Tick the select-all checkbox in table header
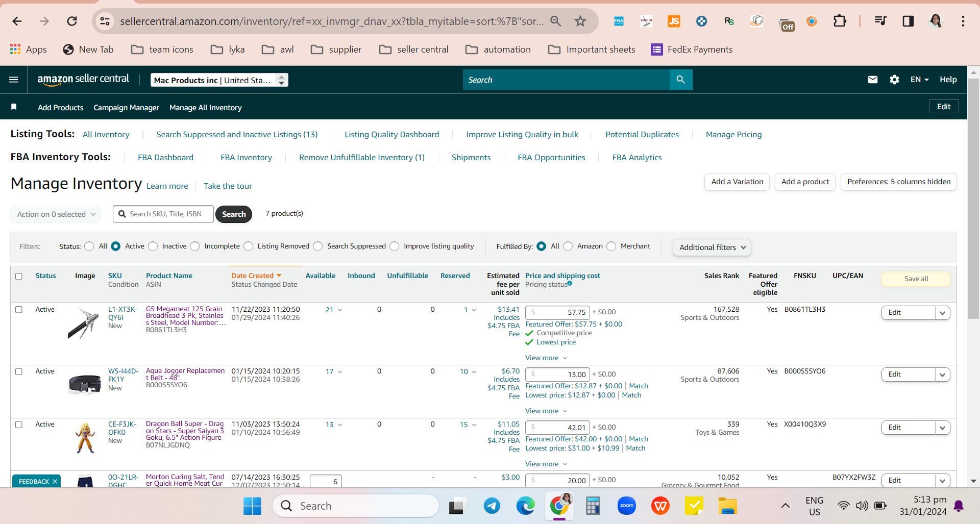Viewport: 980px width, 524px height. [x=19, y=276]
